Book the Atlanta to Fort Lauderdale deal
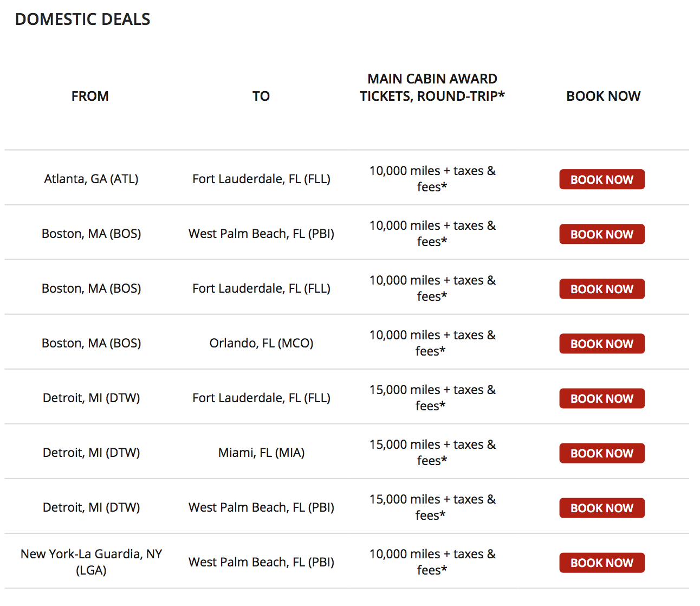 pos(602,179)
